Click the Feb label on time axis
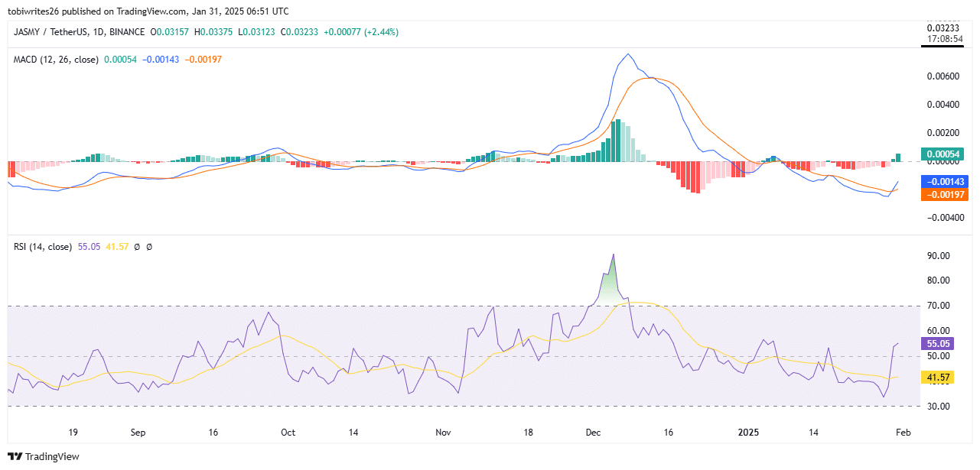This screenshot has height=470, width=980. click(903, 433)
